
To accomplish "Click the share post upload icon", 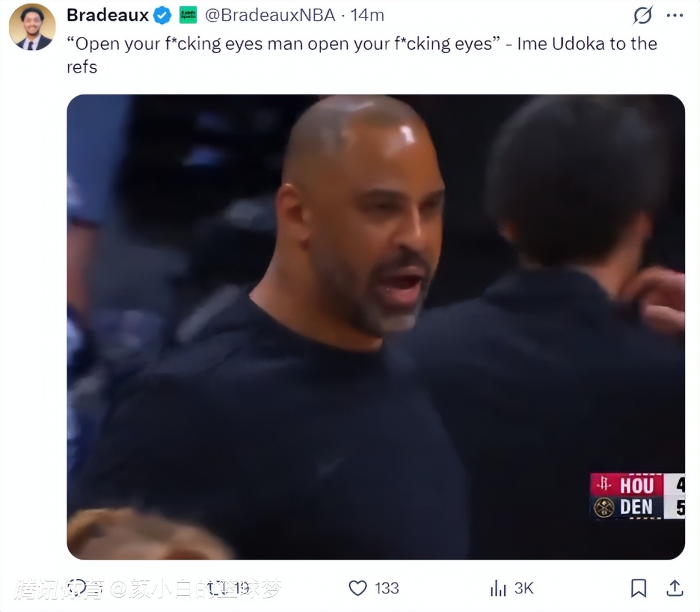I will pos(675,588).
